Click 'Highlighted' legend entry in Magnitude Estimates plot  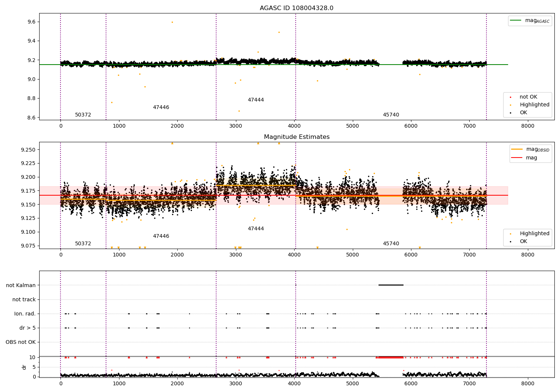click(534, 234)
